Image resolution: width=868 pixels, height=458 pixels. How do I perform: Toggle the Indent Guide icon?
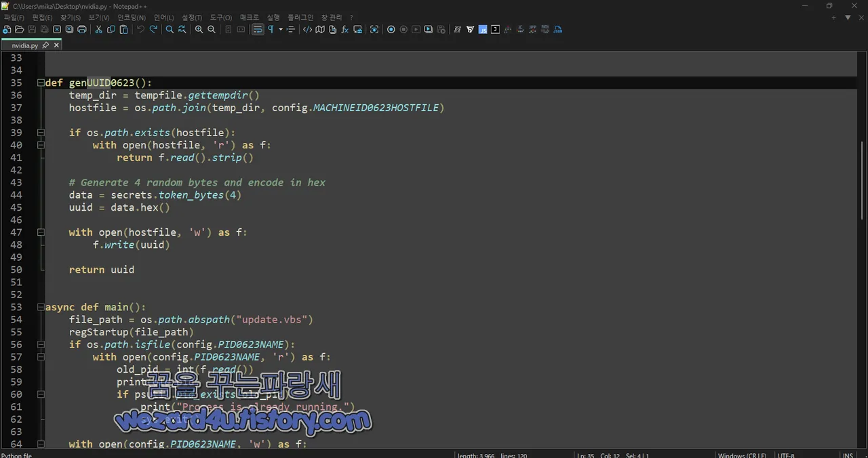[291, 30]
